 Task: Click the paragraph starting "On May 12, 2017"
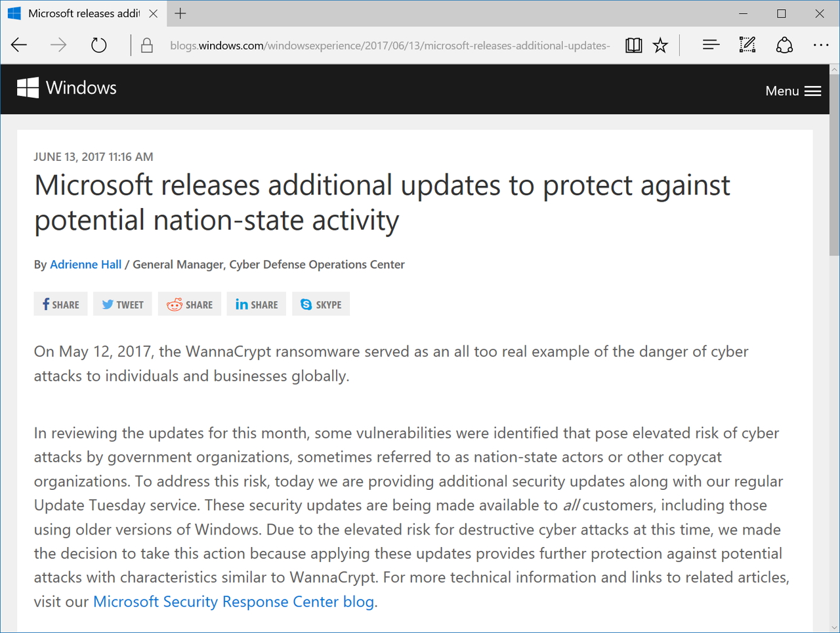pos(391,364)
